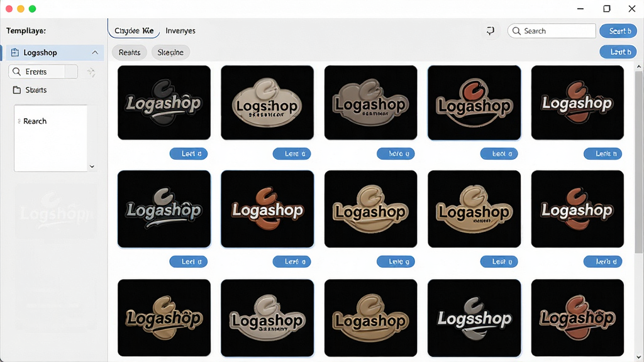
Task: Click the clipboard icon beside Logashop
Action: 15,53
